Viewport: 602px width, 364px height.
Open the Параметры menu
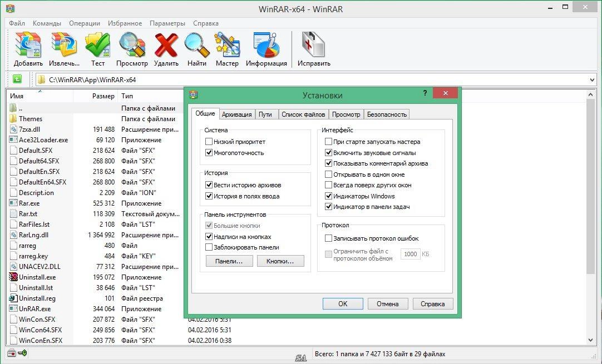click(x=167, y=23)
